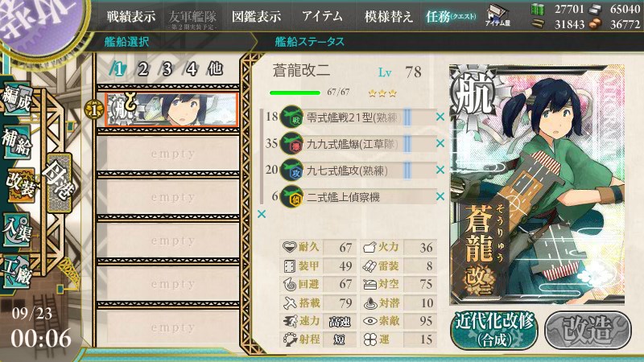Open the アイテム屋 item shop icon
644x362 pixels.
(497, 16)
